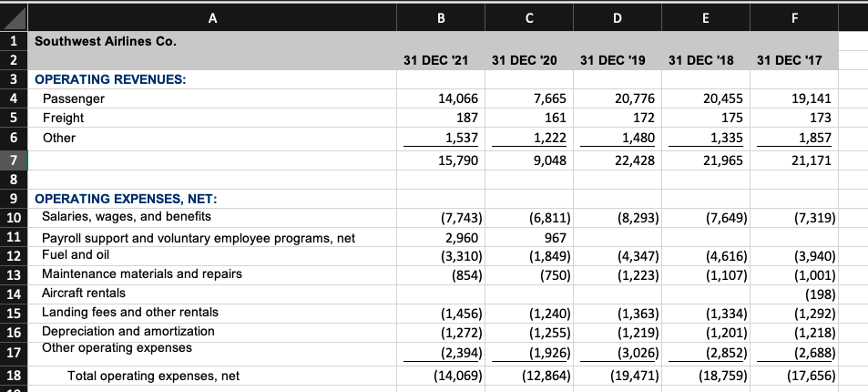Viewport: 868px width, 392px height.
Task: Click the passenger revenue value 20,455
Action: (723, 98)
